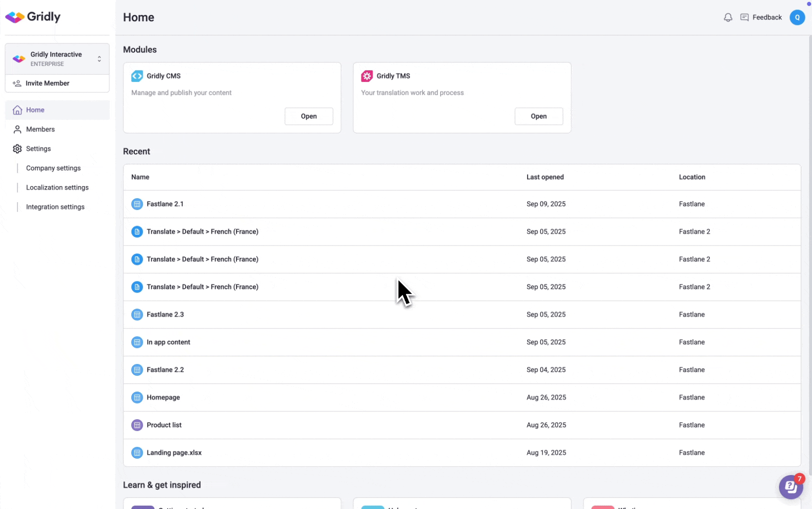Open Localization settings
Screen dimensions: 812x509
pyautogui.click(x=57, y=188)
